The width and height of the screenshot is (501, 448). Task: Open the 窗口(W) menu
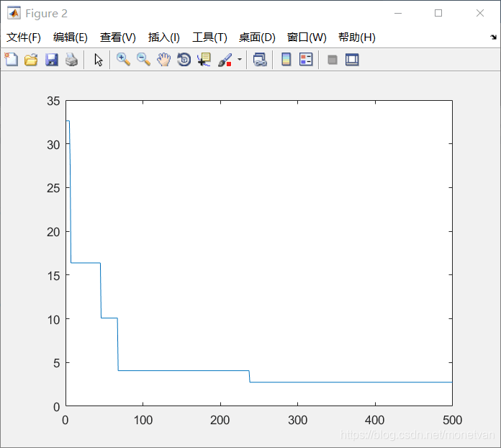307,37
